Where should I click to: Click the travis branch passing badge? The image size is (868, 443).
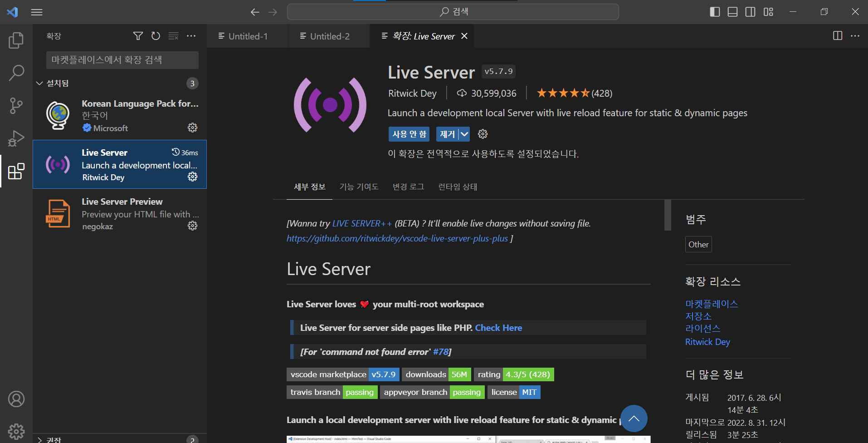332,392
